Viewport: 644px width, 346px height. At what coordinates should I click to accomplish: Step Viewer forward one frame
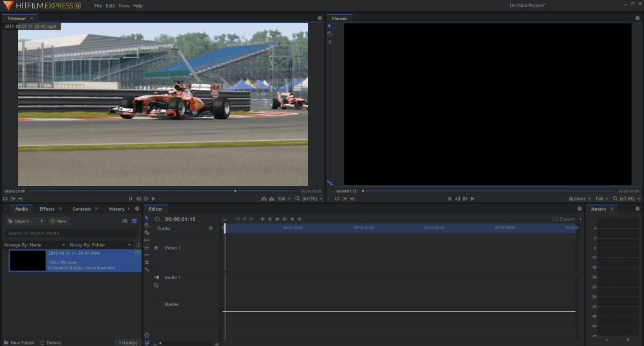pos(465,199)
